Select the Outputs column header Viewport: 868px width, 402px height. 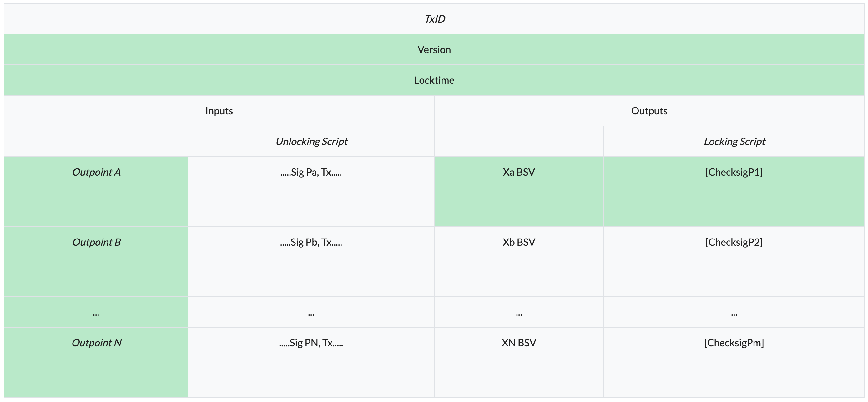(649, 111)
